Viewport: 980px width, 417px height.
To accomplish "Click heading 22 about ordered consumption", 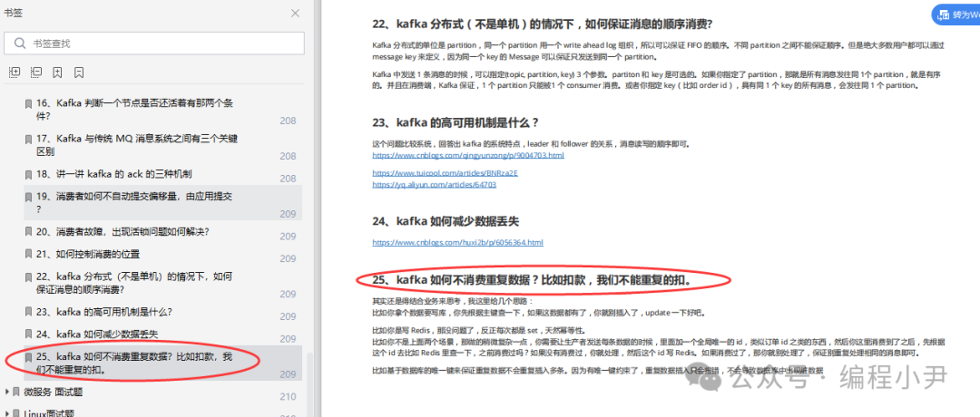I will [x=543, y=25].
